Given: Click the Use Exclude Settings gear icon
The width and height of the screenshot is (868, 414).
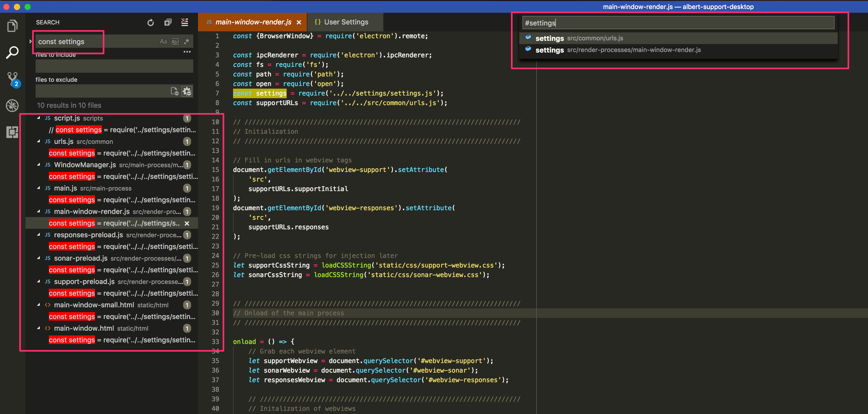Looking at the screenshot, I should coord(187,91).
